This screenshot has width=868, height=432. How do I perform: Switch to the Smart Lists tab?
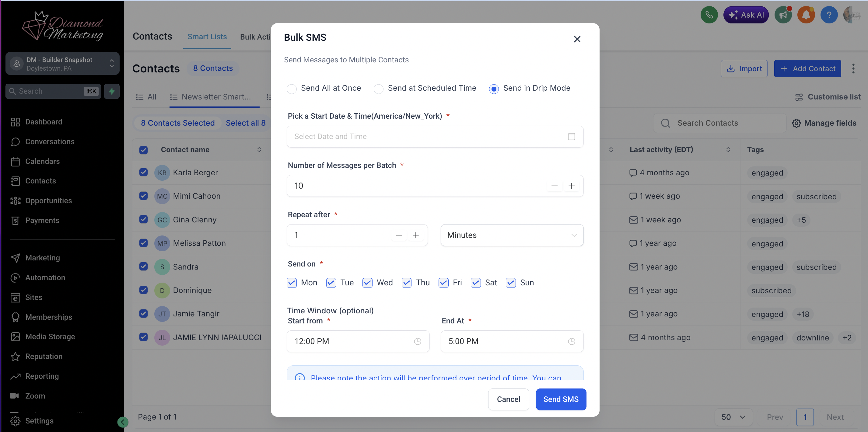click(x=207, y=37)
